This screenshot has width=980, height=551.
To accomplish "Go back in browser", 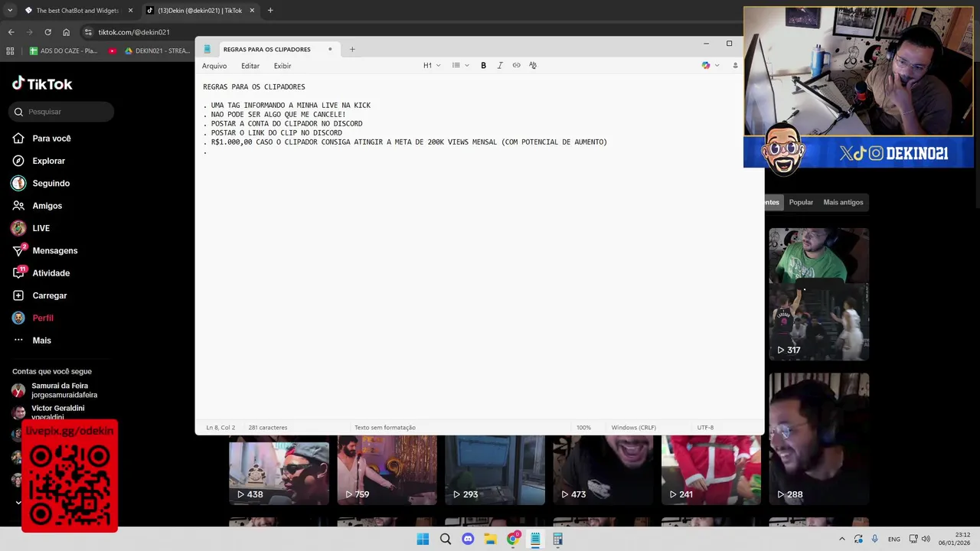I will pos(11,32).
